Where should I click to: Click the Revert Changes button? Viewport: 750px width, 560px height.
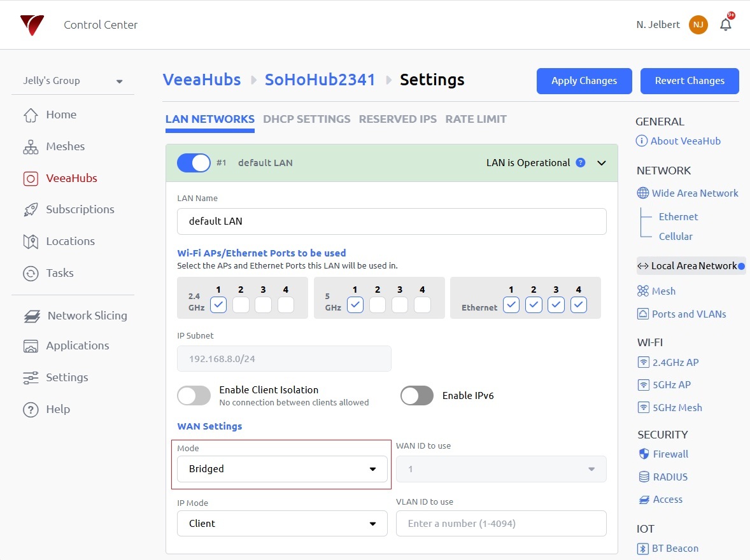click(x=690, y=81)
